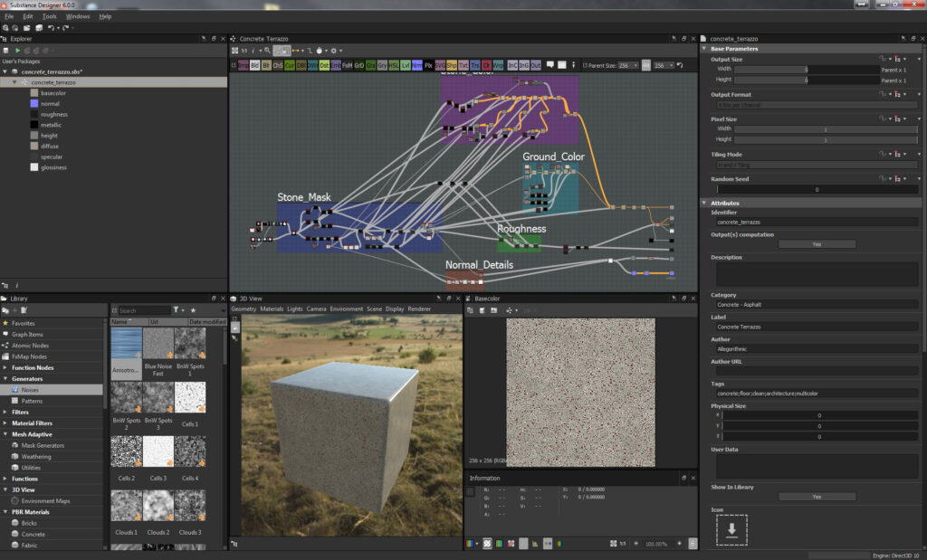Add an Input Color (InC) node

pos(512,65)
